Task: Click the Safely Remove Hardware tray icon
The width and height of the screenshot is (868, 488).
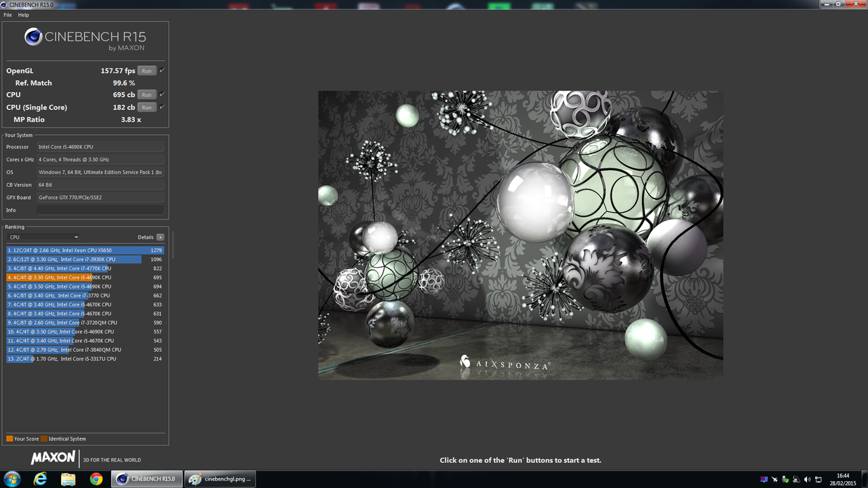Action: (785, 479)
